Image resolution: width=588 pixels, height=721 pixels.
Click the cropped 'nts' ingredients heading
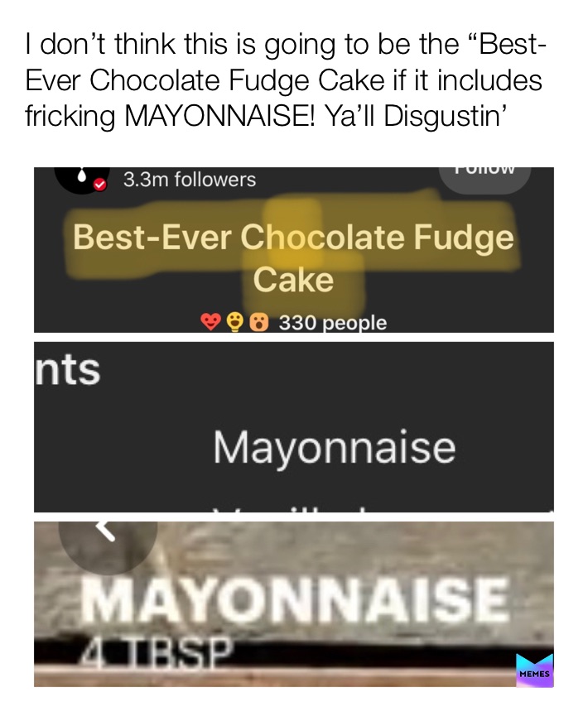(68, 369)
